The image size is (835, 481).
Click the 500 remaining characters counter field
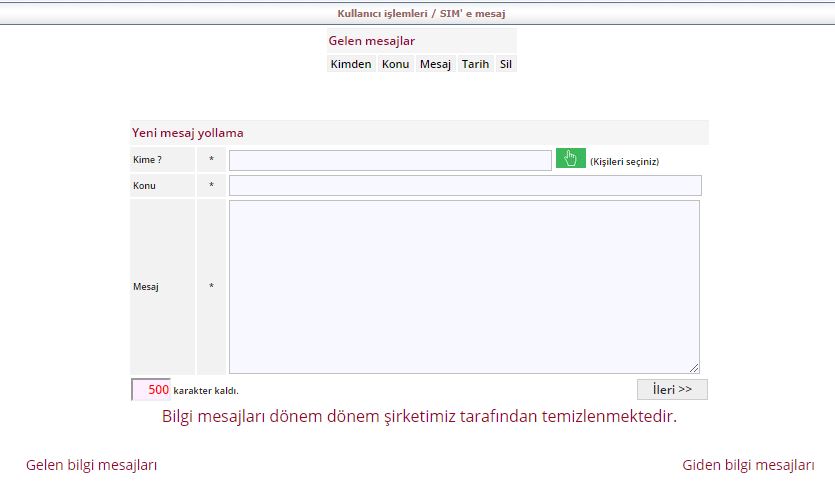click(x=151, y=390)
